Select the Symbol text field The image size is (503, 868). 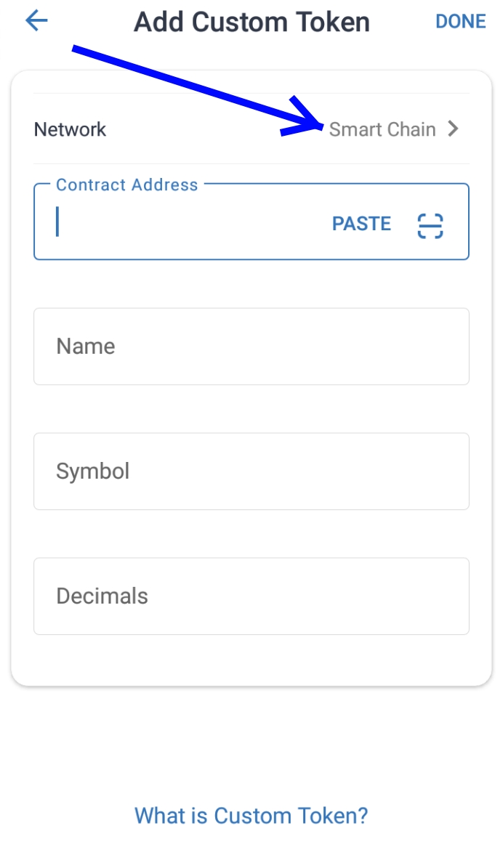pos(251,471)
